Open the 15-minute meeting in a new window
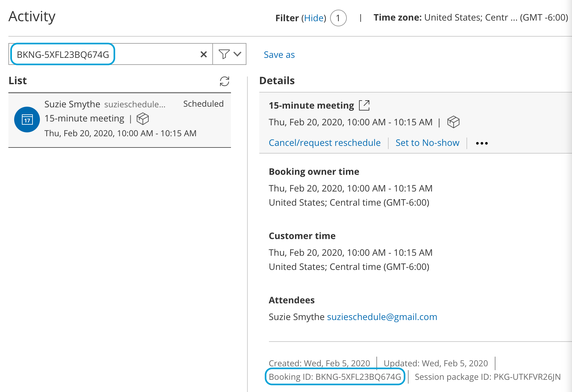The image size is (572, 392). tap(364, 105)
